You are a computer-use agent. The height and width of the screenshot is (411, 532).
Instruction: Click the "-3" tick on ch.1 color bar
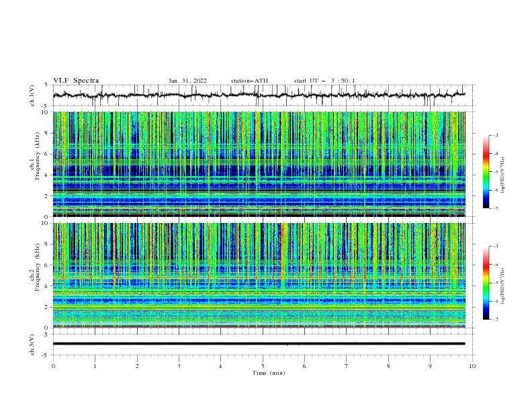tap(496, 135)
